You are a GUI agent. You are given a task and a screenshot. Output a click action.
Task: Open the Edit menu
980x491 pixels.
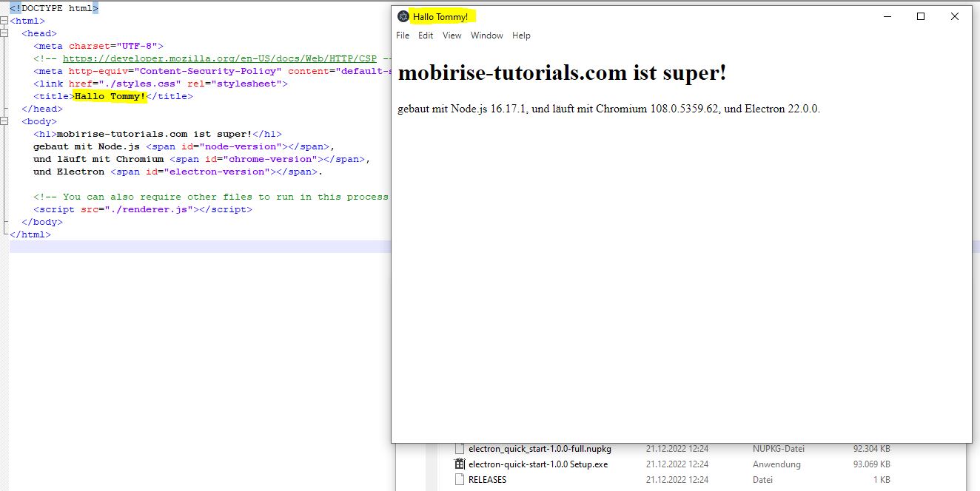[426, 35]
